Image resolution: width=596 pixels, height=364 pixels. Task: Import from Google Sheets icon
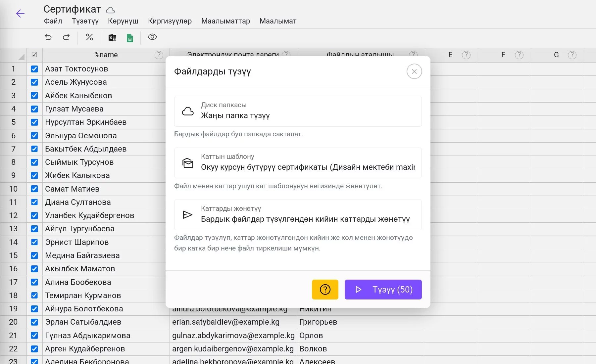[x=130, y=38]
